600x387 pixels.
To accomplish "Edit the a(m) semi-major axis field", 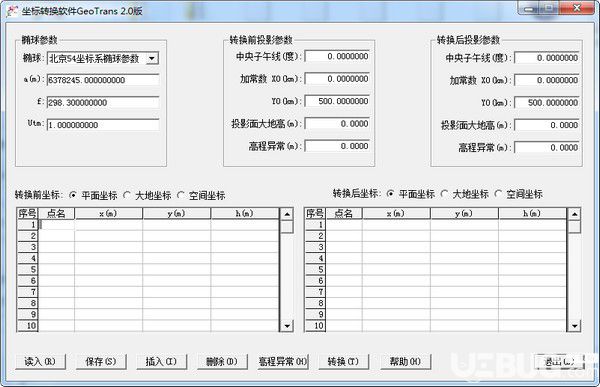I will point(103,80).
